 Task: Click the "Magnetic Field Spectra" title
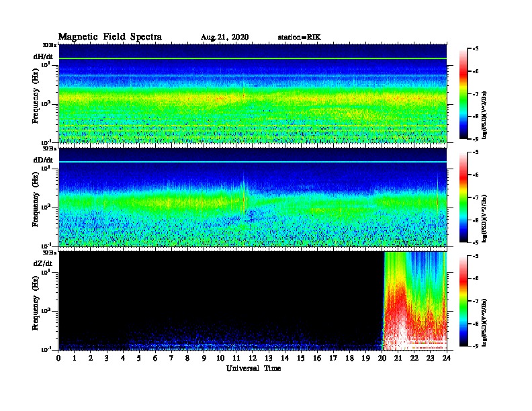pos(110,37)
